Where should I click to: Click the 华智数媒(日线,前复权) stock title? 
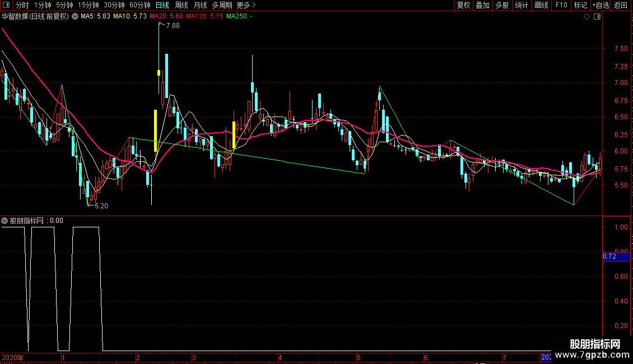pyautogui.click(x=35, y=17)
